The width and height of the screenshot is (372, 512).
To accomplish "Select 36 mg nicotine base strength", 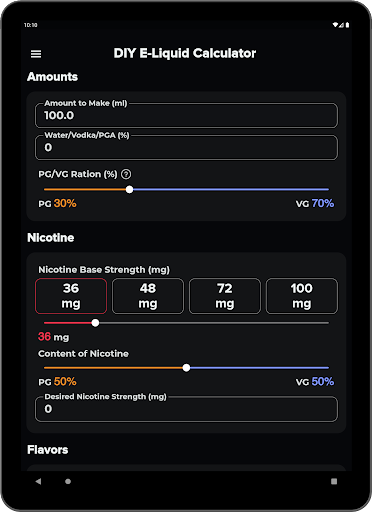I will tap(71, 296).
